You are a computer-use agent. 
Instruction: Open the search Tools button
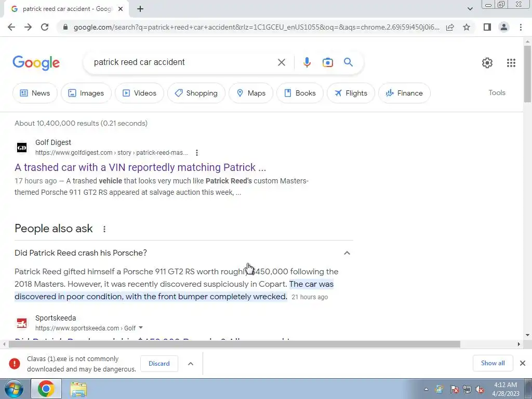(x=497, y=92)
